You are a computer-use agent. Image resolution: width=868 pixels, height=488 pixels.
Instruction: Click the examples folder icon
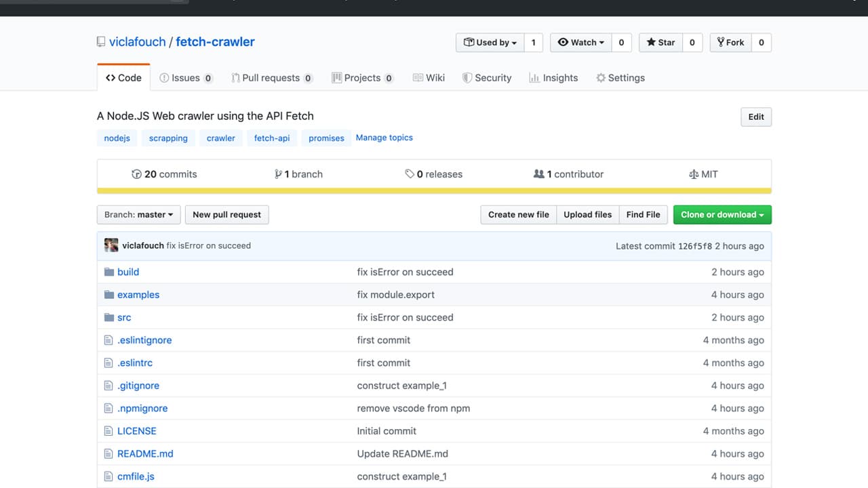(108, 295)
